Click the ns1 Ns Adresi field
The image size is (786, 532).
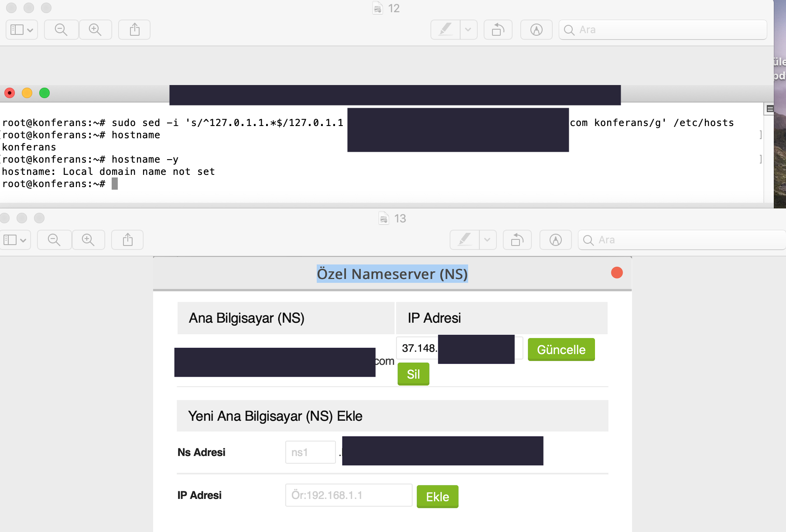(x=310, y=452)
